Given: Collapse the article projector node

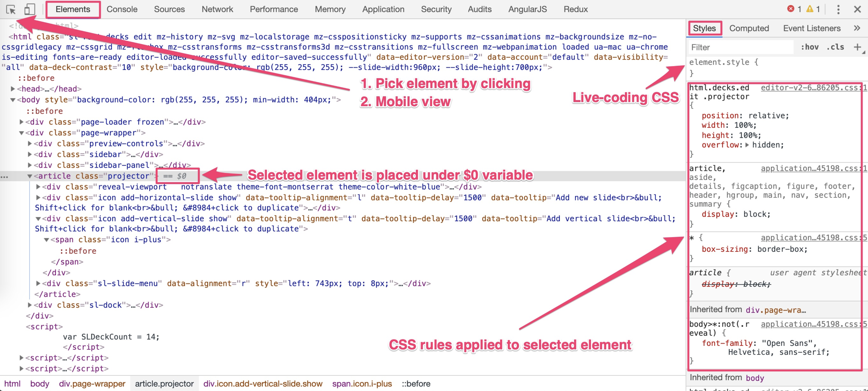Looking at the screenshot, I should point(30,176).
